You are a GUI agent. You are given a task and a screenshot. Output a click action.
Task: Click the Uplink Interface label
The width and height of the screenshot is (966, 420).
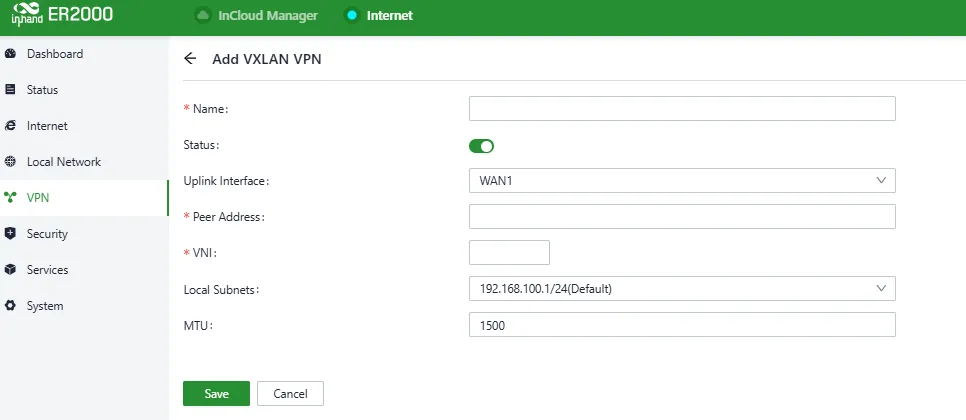tap(227, 181)
